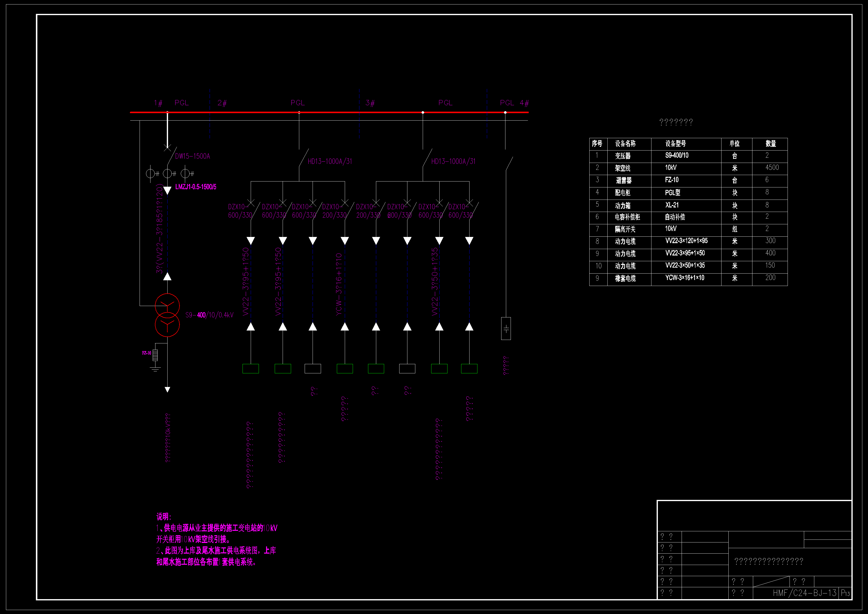Click the VV22-3×50+1×35 model cell
The image size is (868, 614).
click(685, 265)
